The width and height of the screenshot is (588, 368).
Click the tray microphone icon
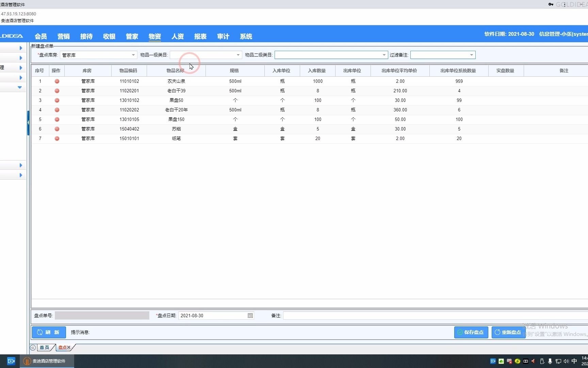(550, 361)
